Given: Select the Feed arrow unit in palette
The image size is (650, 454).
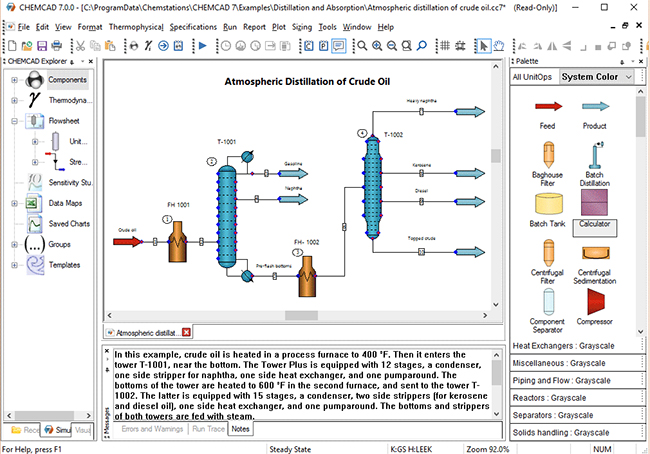Looking at the screenshot, I should pyautogui.click(x=547, y=107).
